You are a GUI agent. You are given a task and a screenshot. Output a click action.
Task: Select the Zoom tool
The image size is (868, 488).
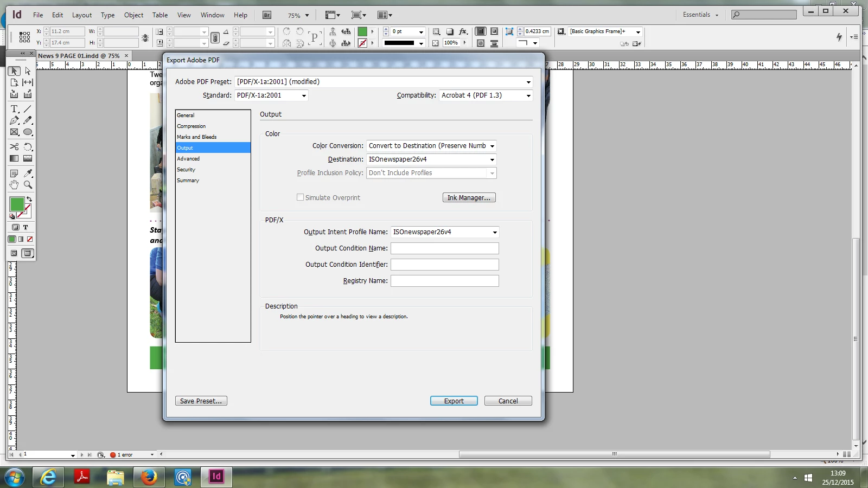[28, 185]
